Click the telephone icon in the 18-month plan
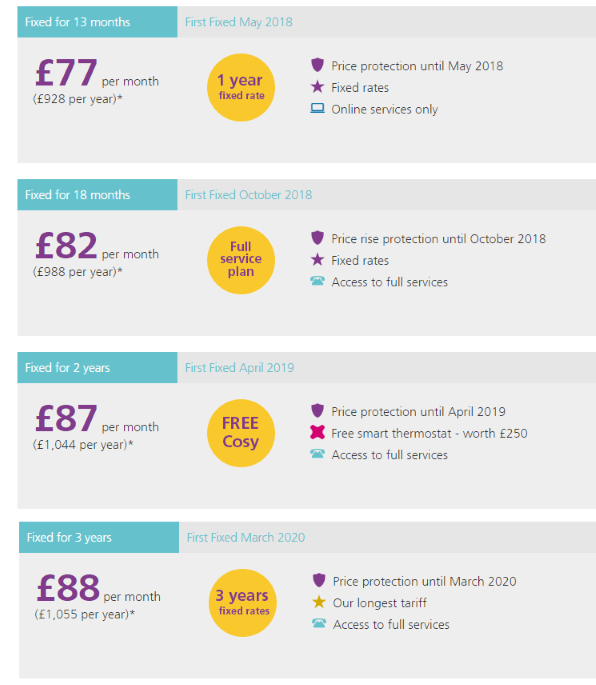This screenshot has width=596, height=685. 317,281
